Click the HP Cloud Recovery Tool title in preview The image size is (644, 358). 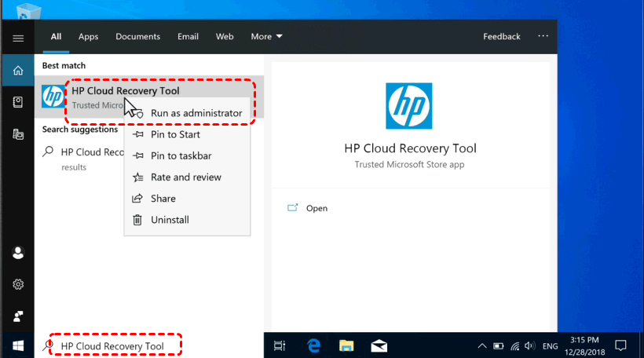pyautogui.click(x=410, y=148)
